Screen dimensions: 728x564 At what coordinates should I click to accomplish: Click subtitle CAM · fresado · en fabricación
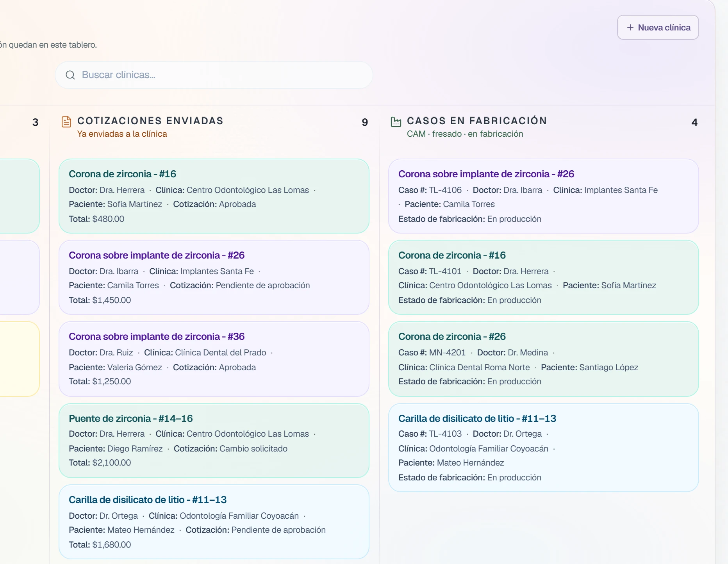point(465,134)
